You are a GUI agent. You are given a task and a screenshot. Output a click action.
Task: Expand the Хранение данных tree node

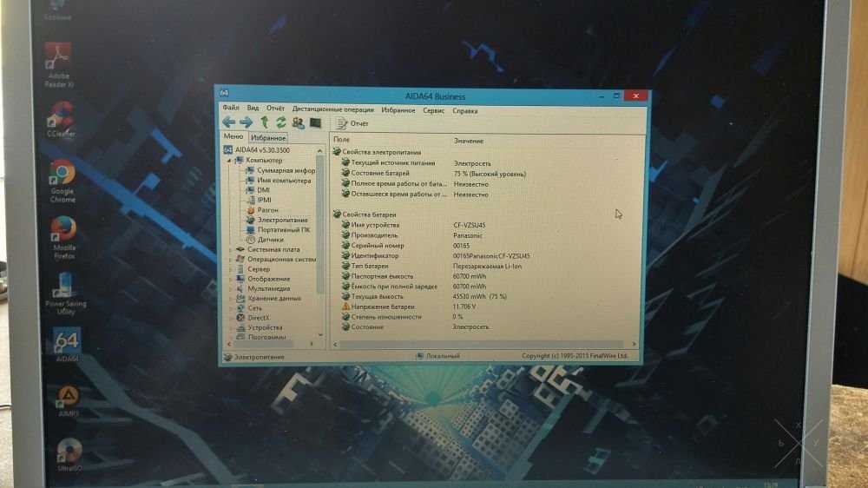coord(230,299)
